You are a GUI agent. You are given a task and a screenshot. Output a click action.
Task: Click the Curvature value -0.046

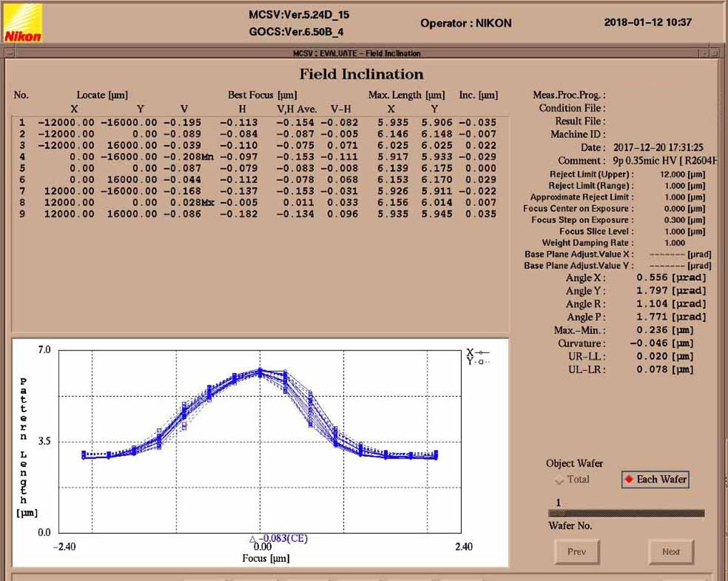[649, 343]
